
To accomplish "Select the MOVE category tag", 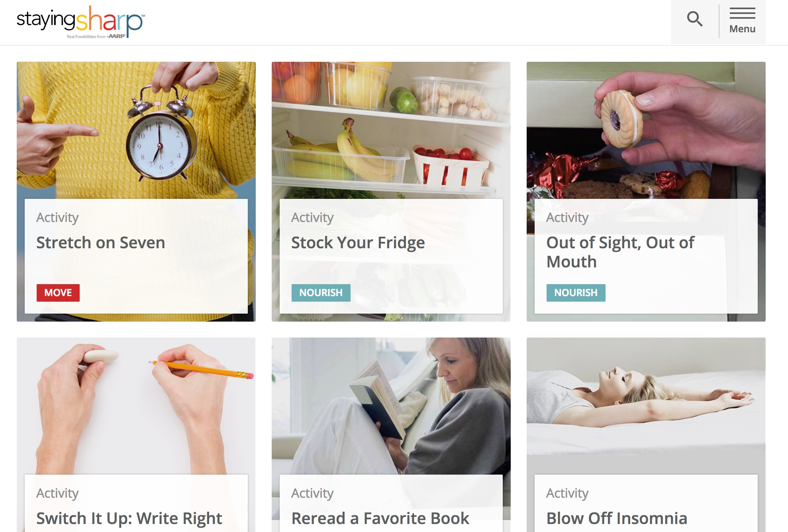I will pyautogui.click(x=58, y=293).
